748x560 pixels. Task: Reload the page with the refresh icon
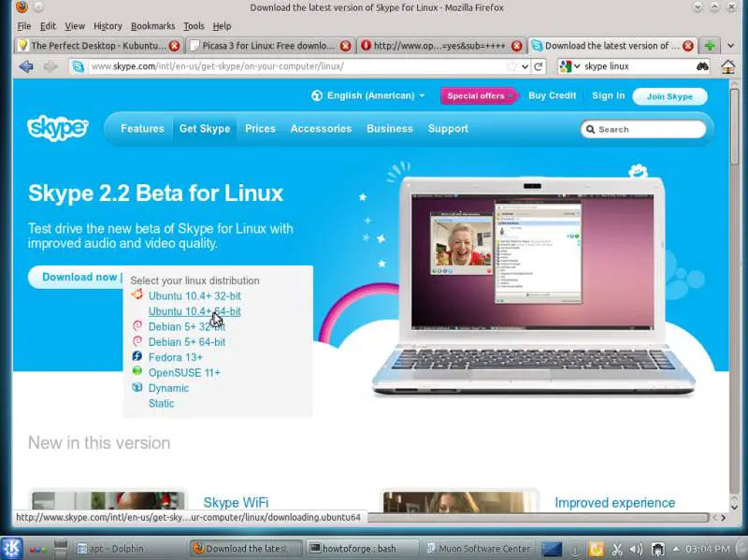coord(539,66)
